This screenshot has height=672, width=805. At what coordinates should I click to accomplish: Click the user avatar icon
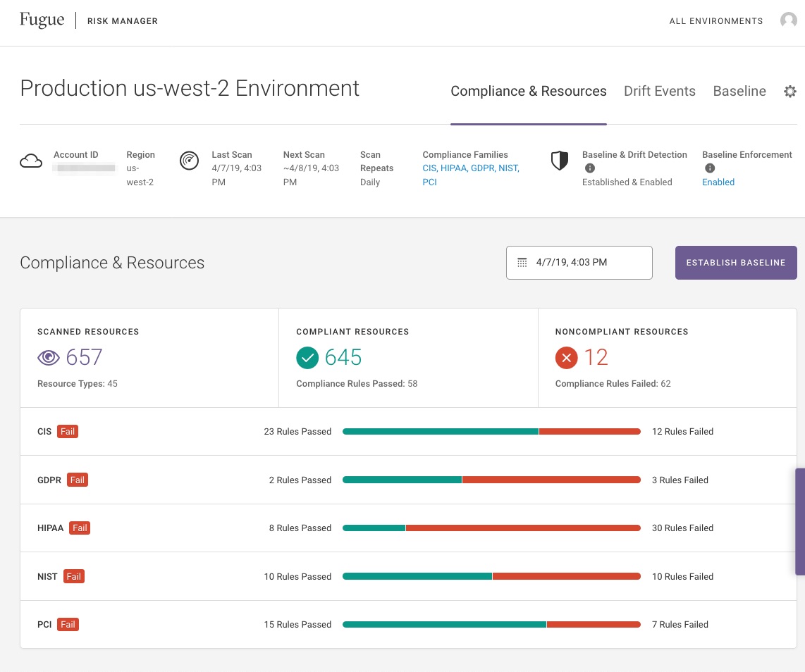(x=788, y=21)
